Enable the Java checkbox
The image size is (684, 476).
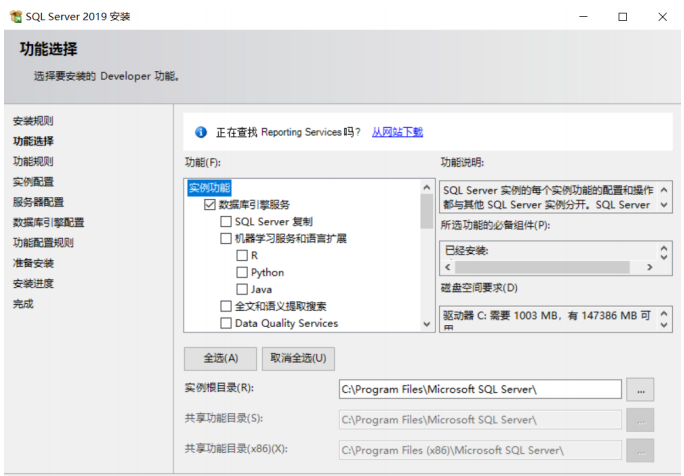pos(242,289)
